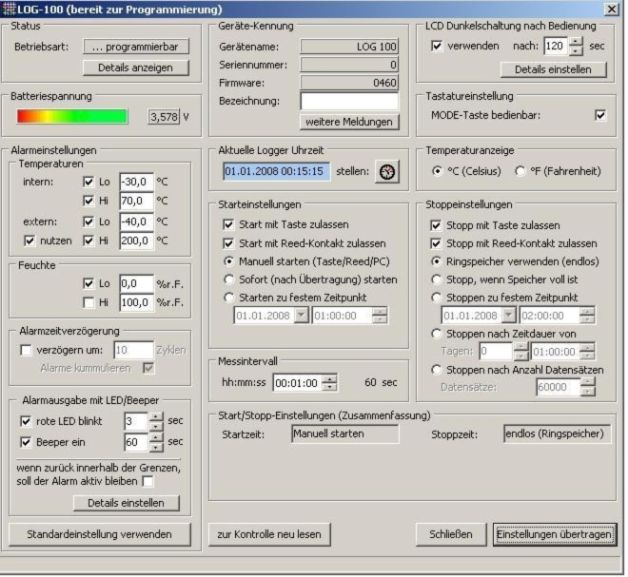Image resolution: width=628 pixels, height=577 pixels.
Task: Toggle 'Start mit Taste zulassen' checkbox
Action: pyautogui.click(x=228, y=224)
